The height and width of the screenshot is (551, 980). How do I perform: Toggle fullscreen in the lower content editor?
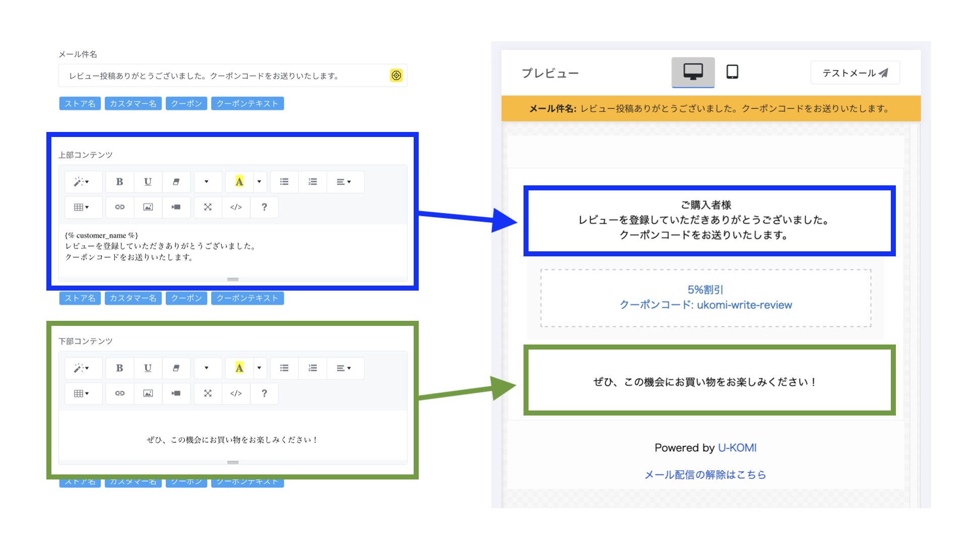coord(208,393)
